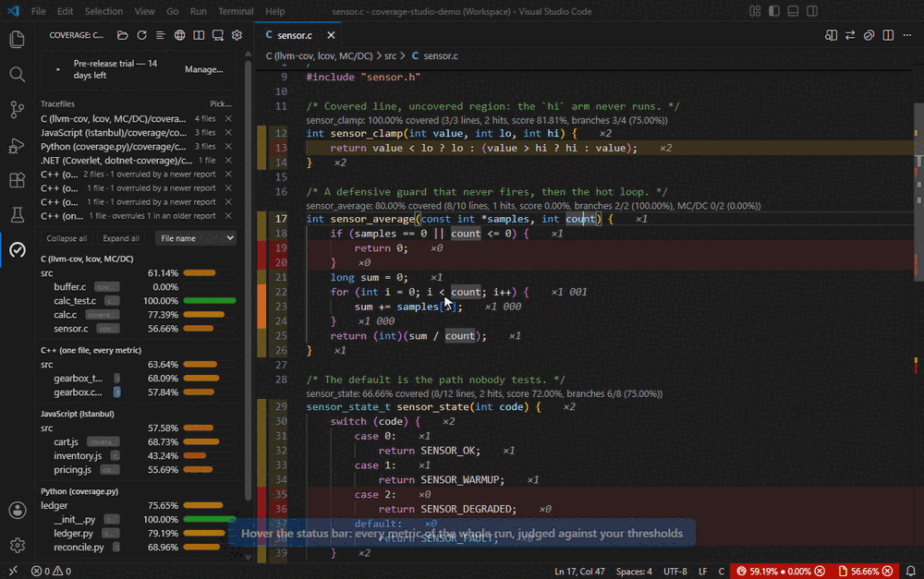Collapse the ledger folder in Python coverage
This screenshot has width=924, height=579.
click(x=55, y=505)
